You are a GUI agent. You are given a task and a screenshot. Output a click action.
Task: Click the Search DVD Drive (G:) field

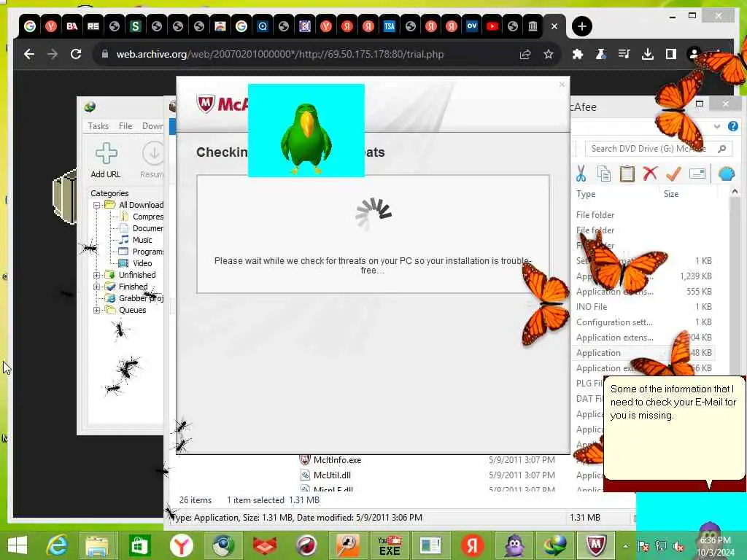tap(658, 149)
